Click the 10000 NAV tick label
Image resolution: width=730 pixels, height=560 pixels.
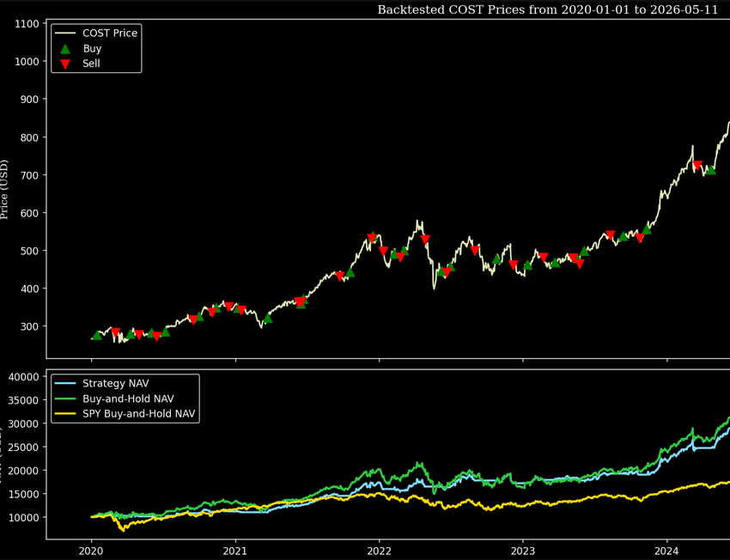(24, 517)
